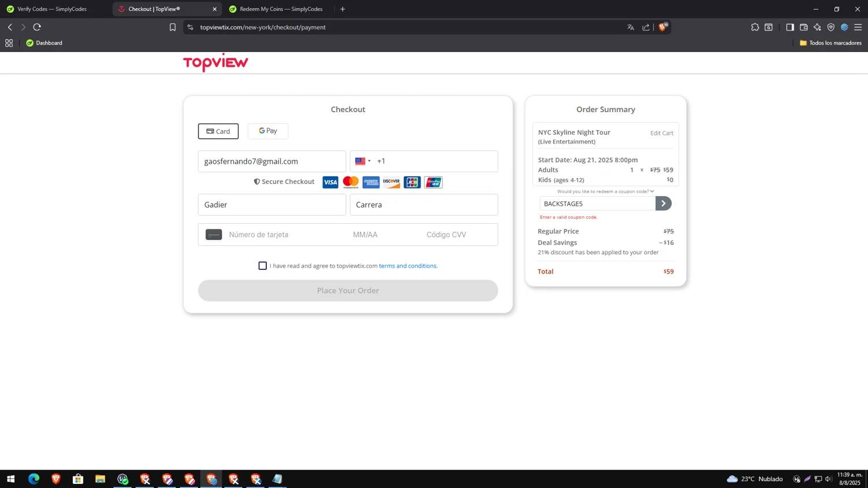868x488 pixels.
Task: Select Google Pay payment method
Action: 268,131
